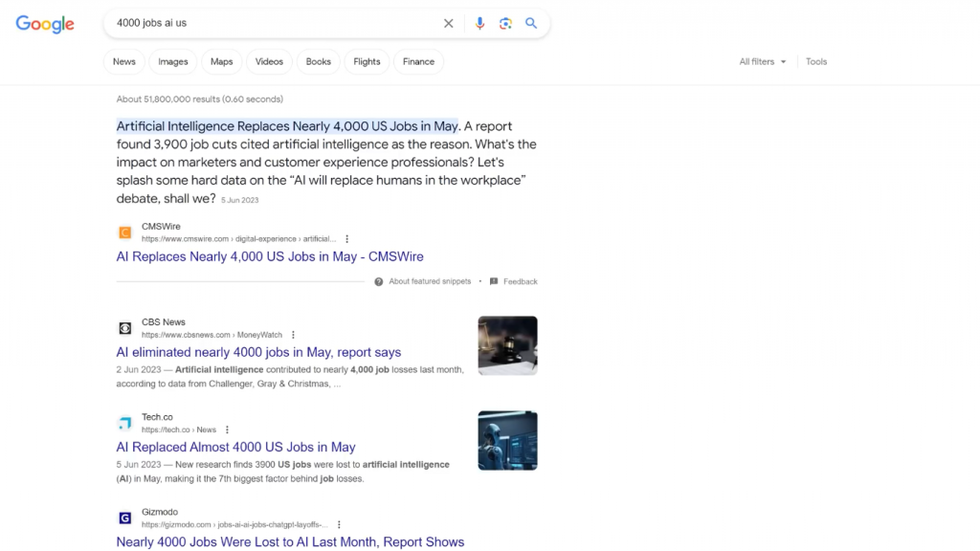The image size is (980, 551).
Task: Click the gizmodo.com URL breadcrumb
Action: (x=234, y=525)
